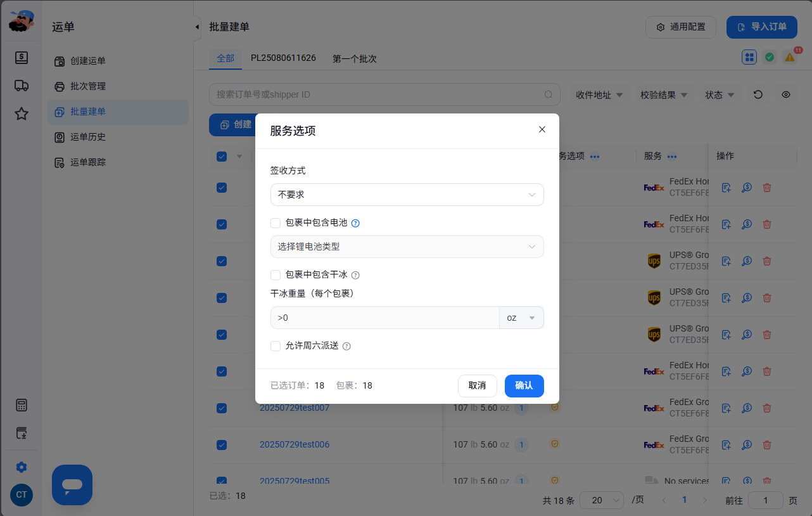This screenshot has height=516, width=812.
Task: Click the blue chat support bubble icon
Action: tap(72, 485)
